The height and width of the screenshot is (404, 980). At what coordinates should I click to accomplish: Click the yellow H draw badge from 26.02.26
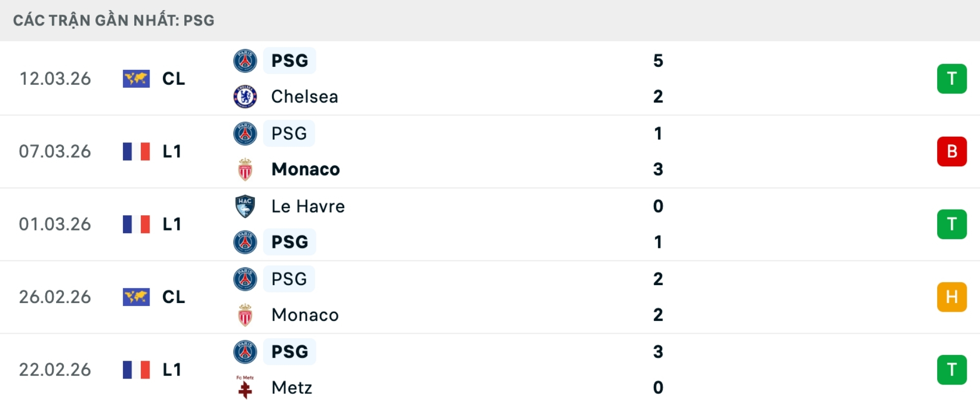952,297
